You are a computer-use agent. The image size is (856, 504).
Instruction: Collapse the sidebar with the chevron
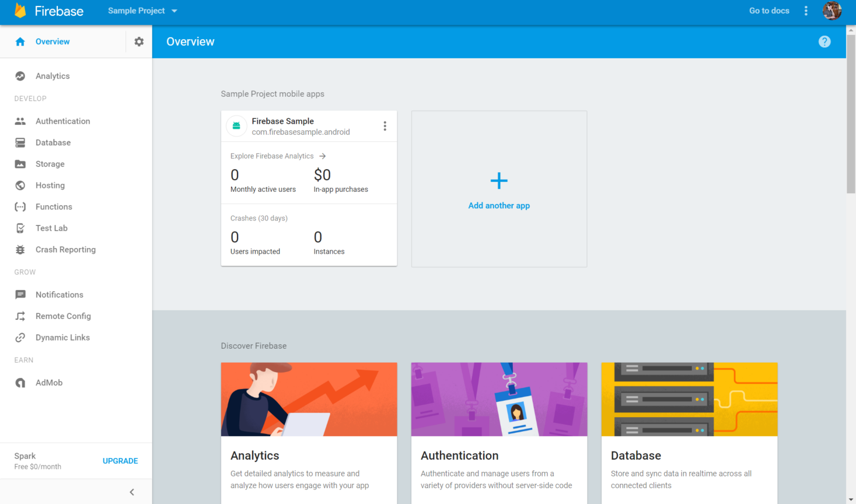[x=131, y=492]
